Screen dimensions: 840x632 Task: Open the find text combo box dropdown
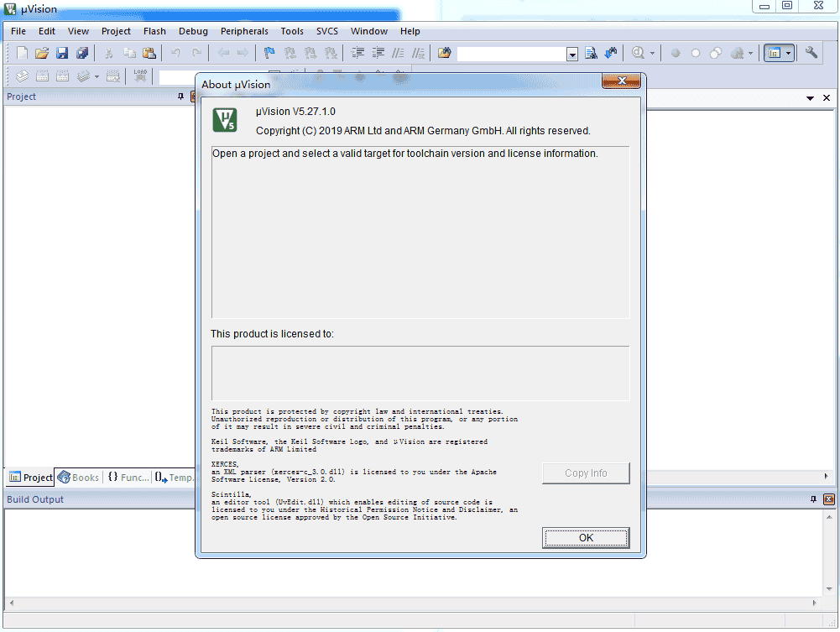pyautogui.click(x=572, y=54)
